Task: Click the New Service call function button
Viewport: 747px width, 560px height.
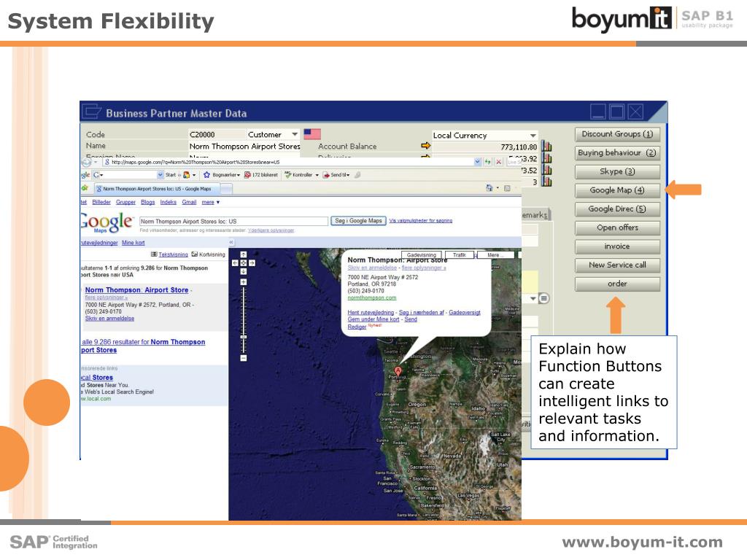Action: click(617, 265)
